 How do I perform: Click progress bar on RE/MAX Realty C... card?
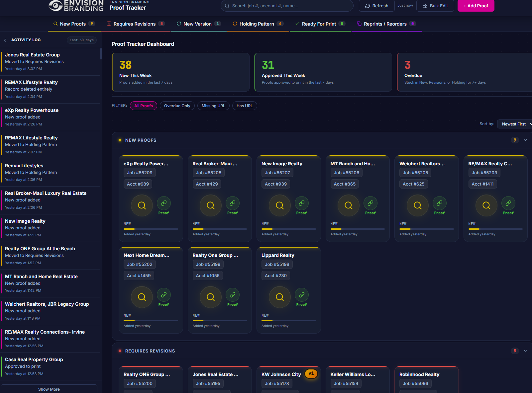495,229
